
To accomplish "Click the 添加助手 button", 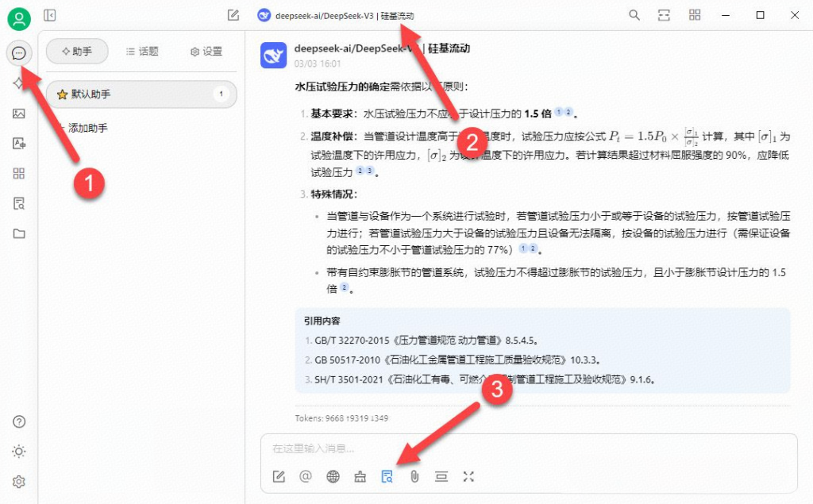I will coord(83,128).
